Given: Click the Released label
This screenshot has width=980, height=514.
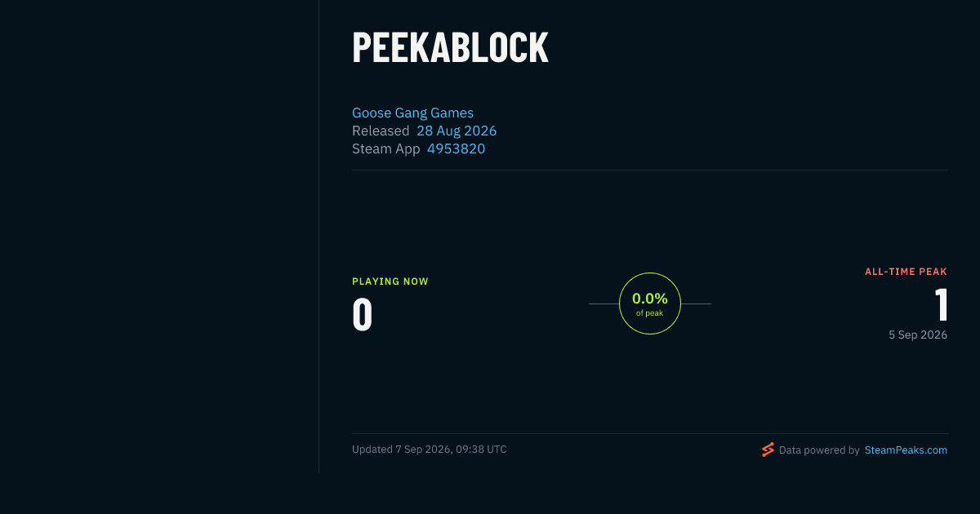Looking at the screenshot, I should (x=381, y=131).
